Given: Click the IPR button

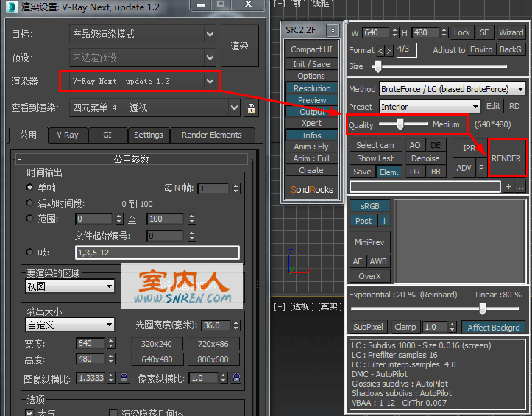Looking at the screenshot, I should pos(469,148).
